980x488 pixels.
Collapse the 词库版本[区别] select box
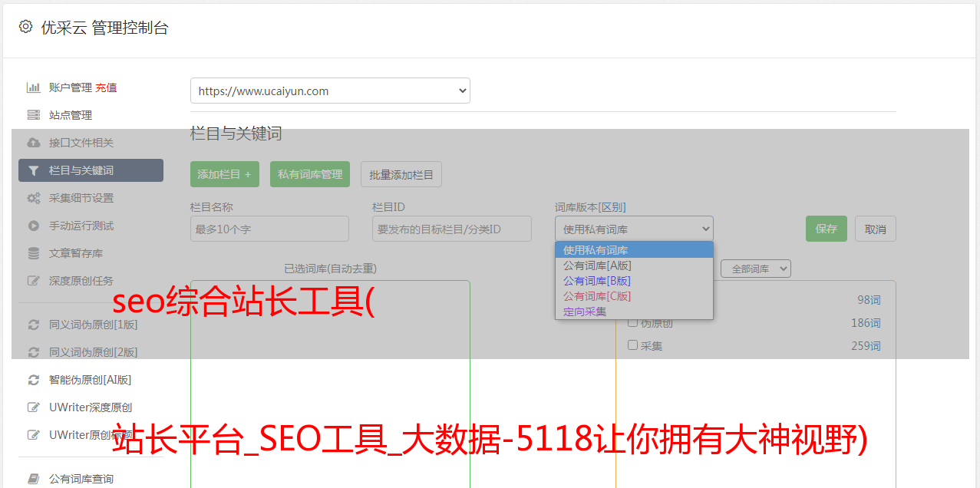click(x=634, y=229)
